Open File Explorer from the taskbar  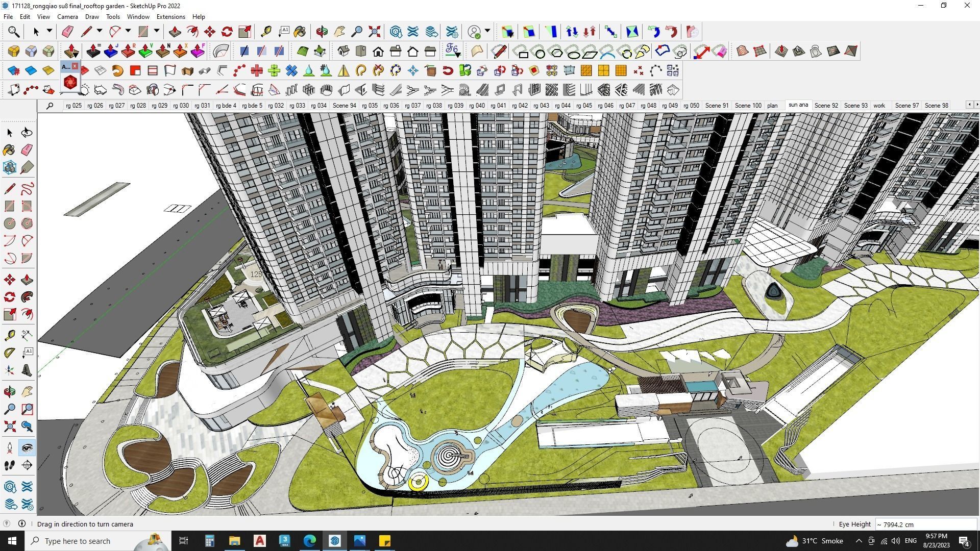point(234,541)
